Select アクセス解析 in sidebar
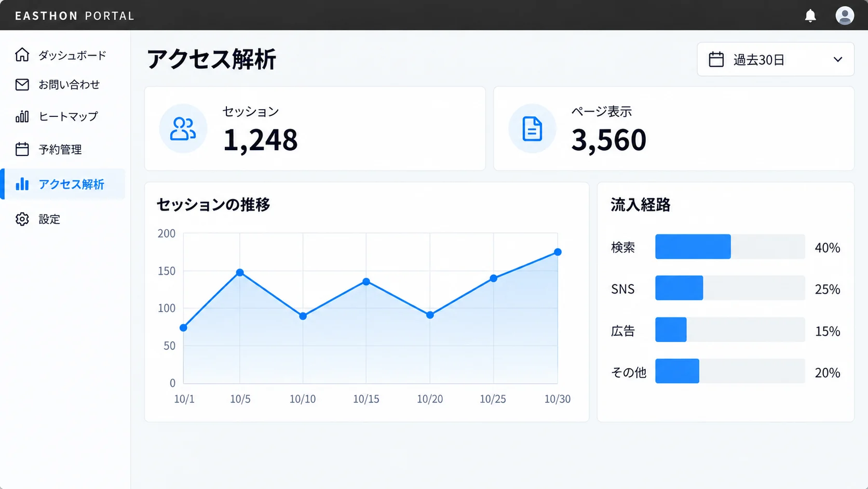This screenshot has height=489, width=868. point(63,184)
